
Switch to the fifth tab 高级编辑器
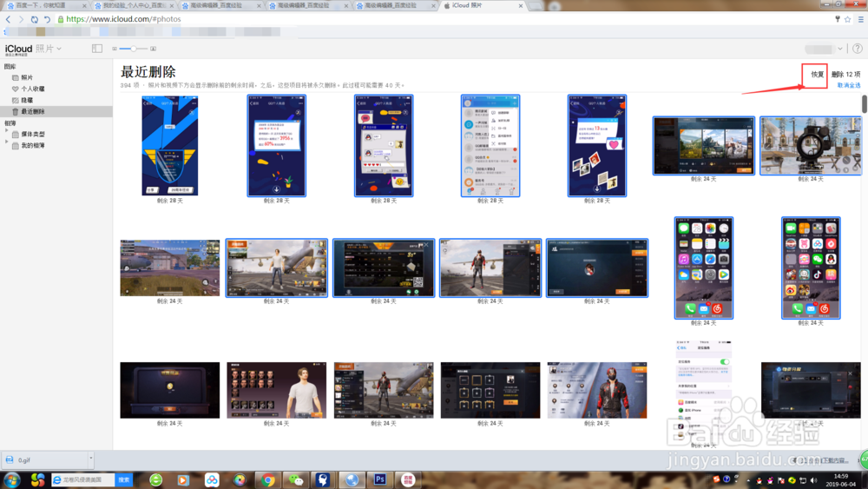395,5
